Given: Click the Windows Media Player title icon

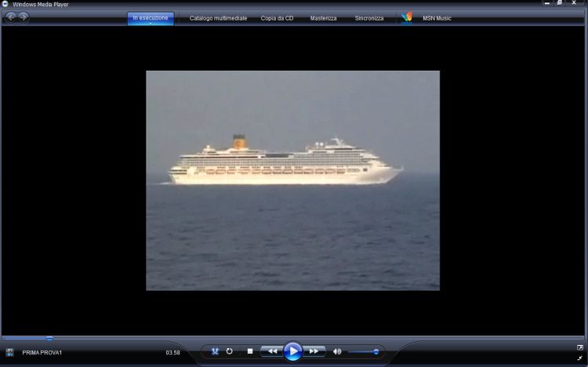Looking at the screenshot, I should (x=5, y=4).
